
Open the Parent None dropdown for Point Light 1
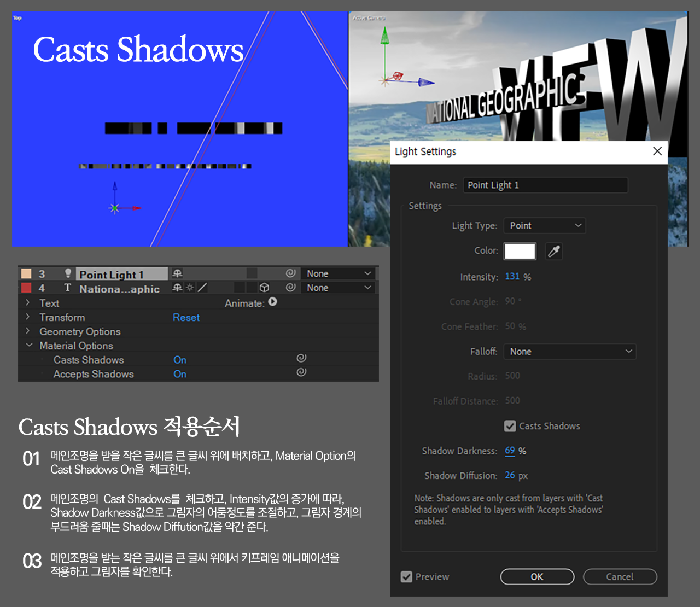coord(339,273)
